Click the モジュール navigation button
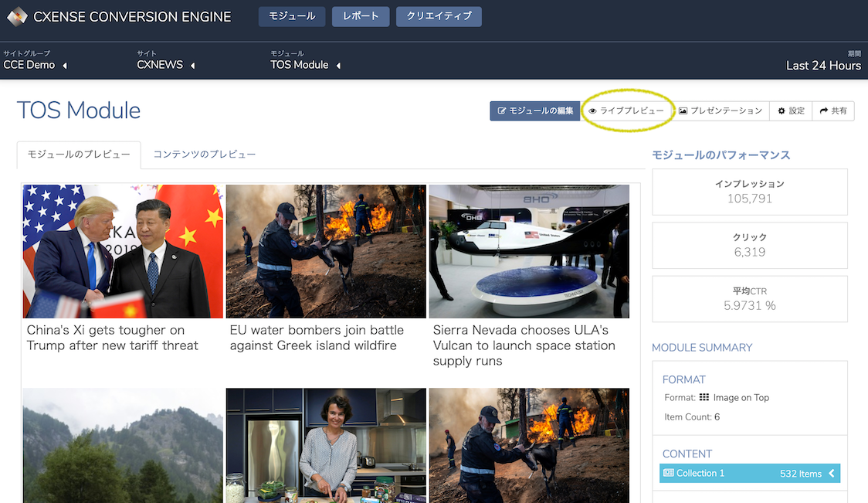This screenshot has height=503, width=868. [292, 17]
